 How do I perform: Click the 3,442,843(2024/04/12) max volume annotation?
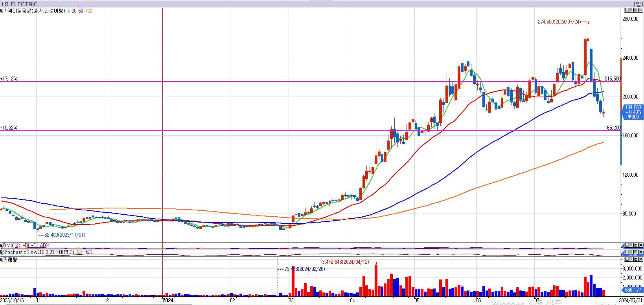click(346, 262)
